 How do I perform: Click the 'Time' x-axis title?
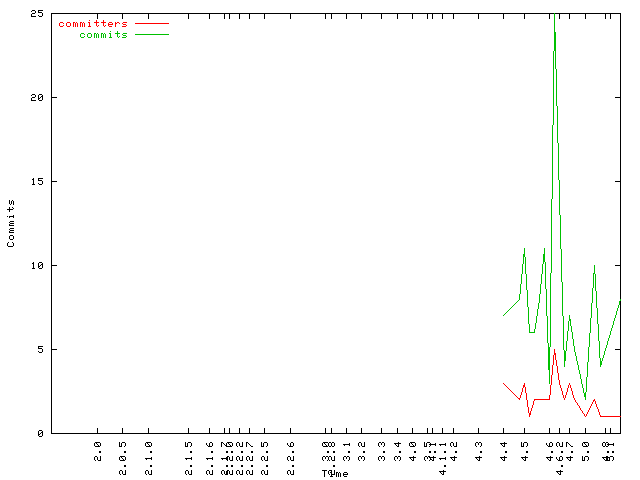point(334,473)
